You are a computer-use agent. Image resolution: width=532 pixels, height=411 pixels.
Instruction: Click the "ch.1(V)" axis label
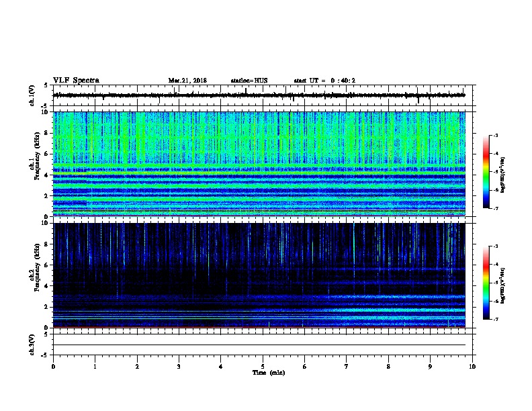tap(32, 95)
